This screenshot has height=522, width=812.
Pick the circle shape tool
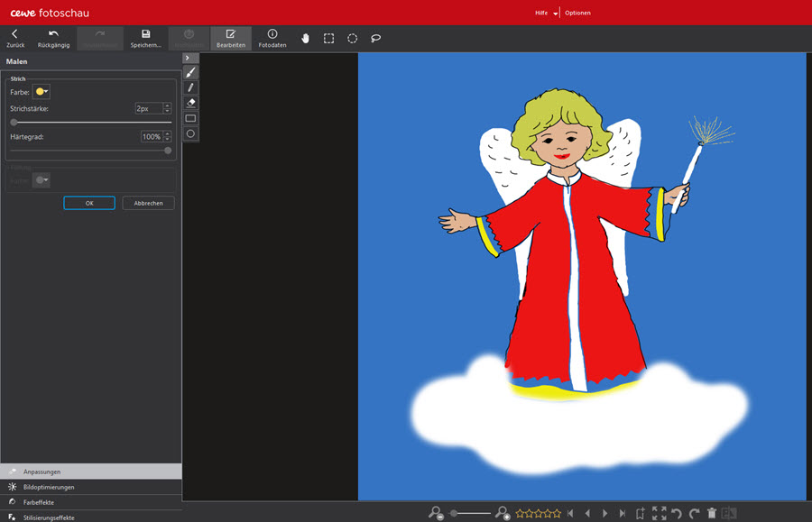(x=190, y=133)
